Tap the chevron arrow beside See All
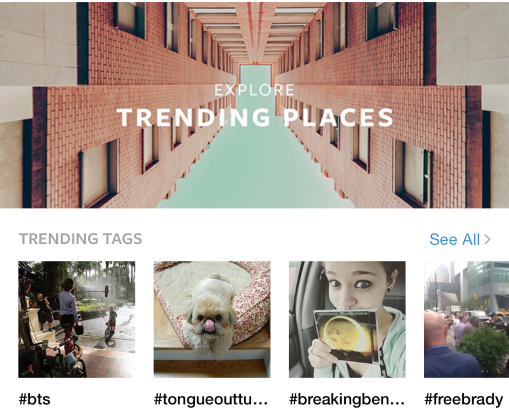This screenshot has width=509, height=420. click(x=487, y=239)
